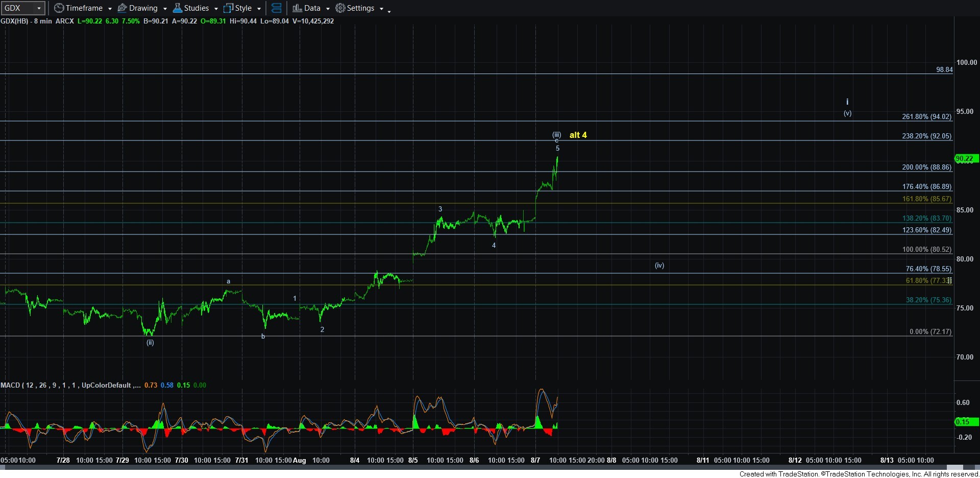Click the Hi=90.44 readout
Viewport: 980px width, 478px height.
tap(243, 21)
